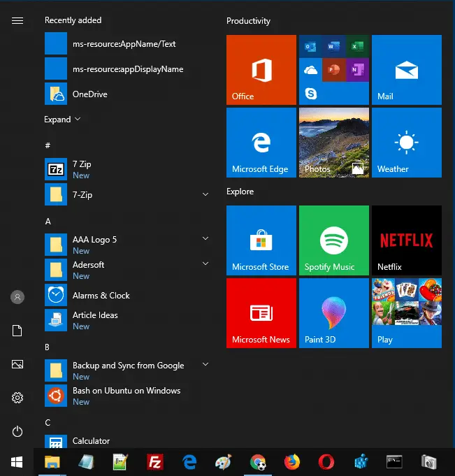
Task: Click the letter A section header
Action: click(48, 222)
